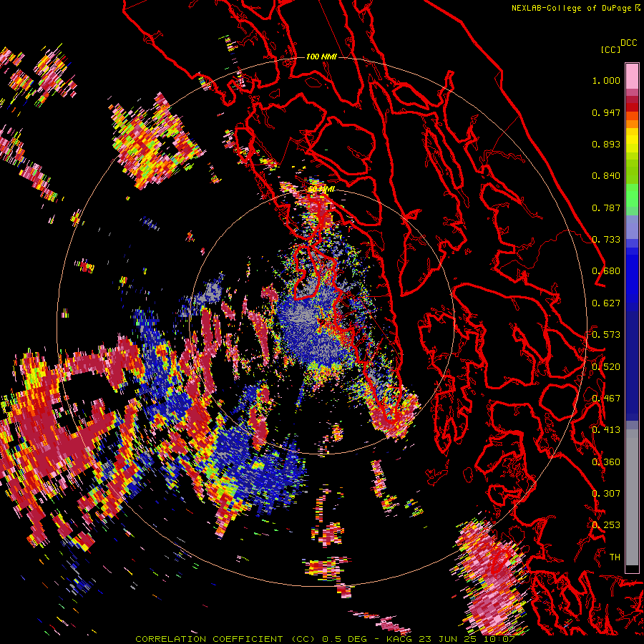The height and width of the screenshot is (644, 644).
Task: Click the TH threshold label on legend
Action: click(x=615, y=557)
